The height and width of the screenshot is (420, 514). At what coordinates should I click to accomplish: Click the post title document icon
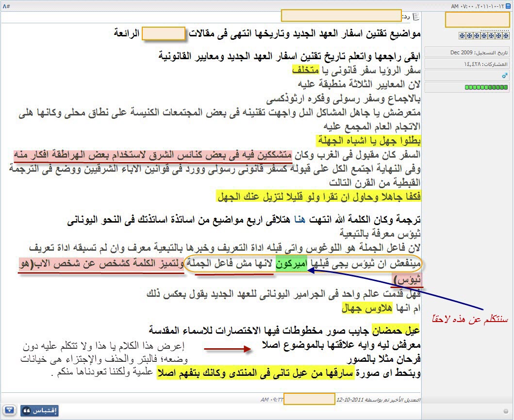click(416, 16)
